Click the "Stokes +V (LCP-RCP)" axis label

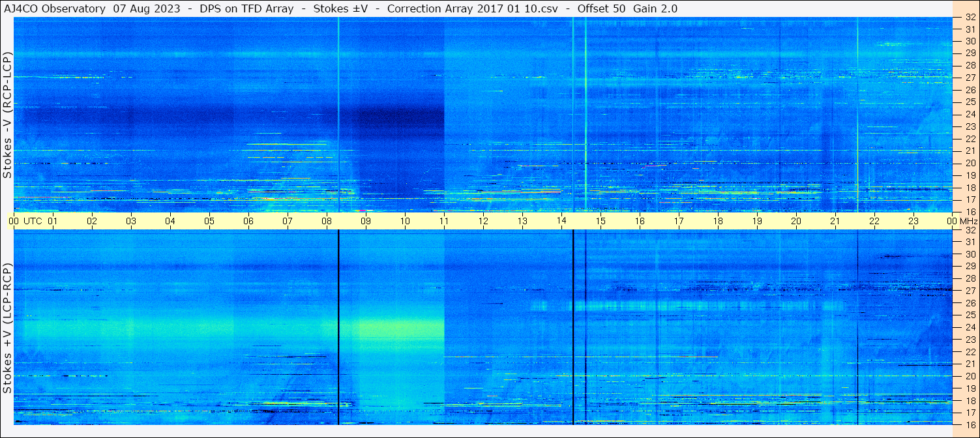(7, 329)
